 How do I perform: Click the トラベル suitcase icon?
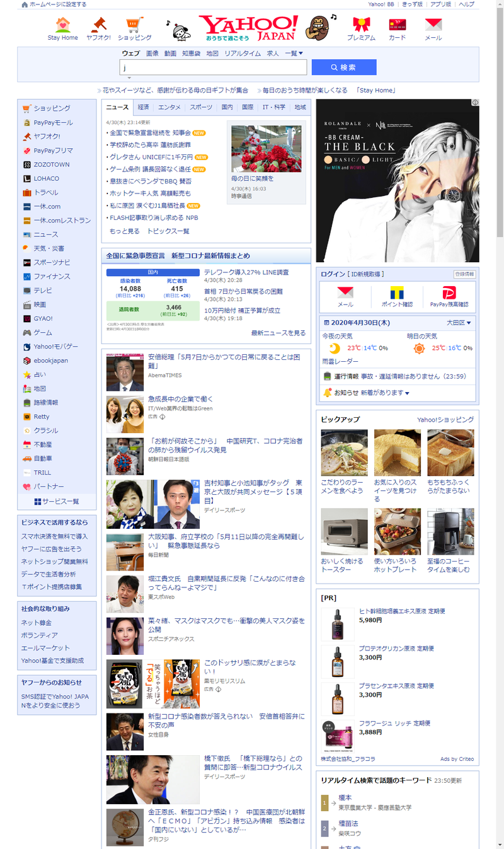click(x=27, y=192)
